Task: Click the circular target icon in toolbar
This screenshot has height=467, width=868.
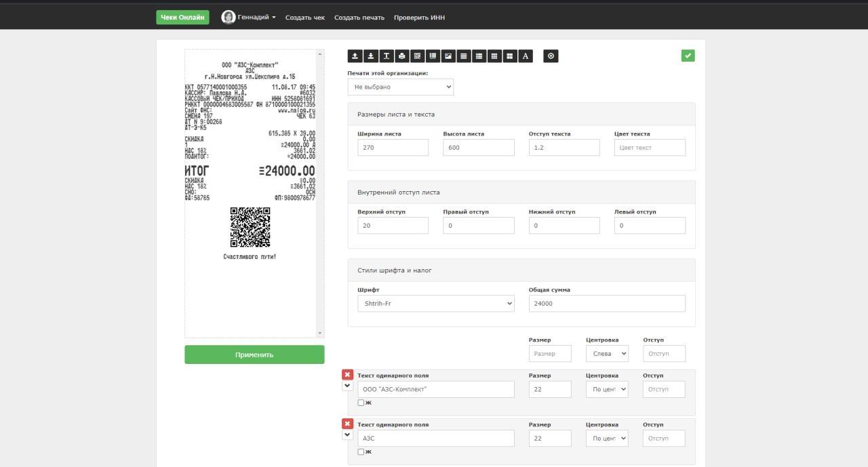Action: (551, 56)
